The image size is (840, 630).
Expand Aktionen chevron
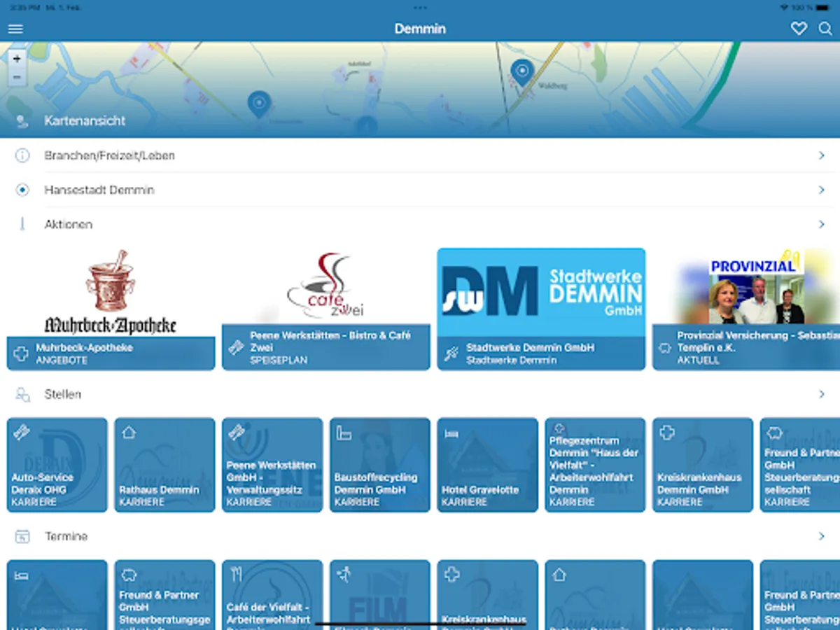pos(822,224)
